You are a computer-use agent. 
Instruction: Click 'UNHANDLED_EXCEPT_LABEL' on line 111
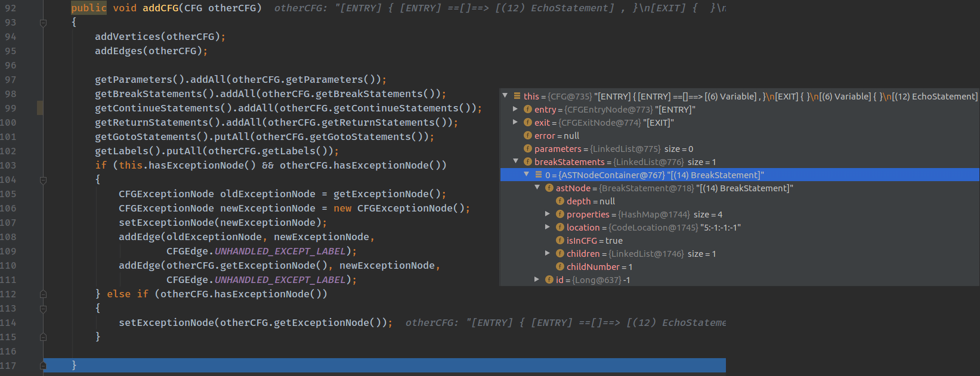tap(280, 279)
